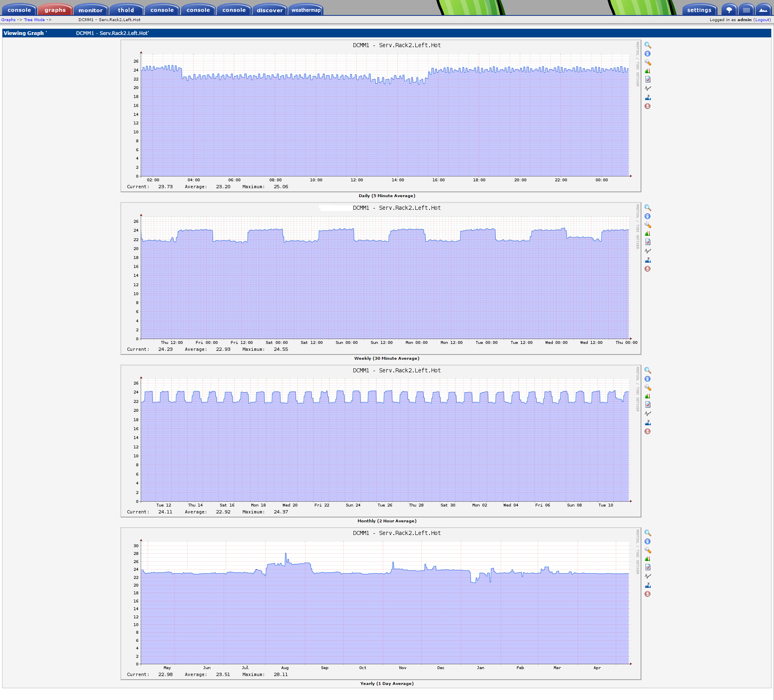Click the Daily 5 Minute Average graph image

[381, 116]
